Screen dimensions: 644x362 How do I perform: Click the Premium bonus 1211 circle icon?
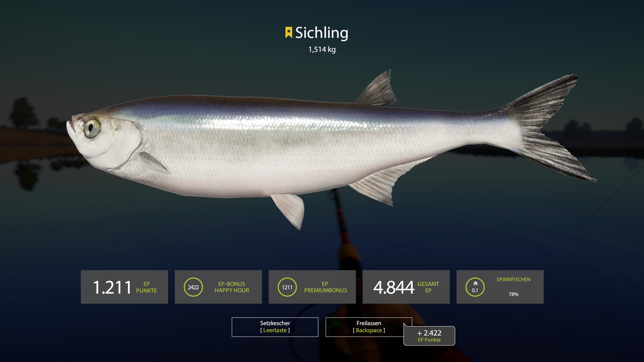click(287, 287)
